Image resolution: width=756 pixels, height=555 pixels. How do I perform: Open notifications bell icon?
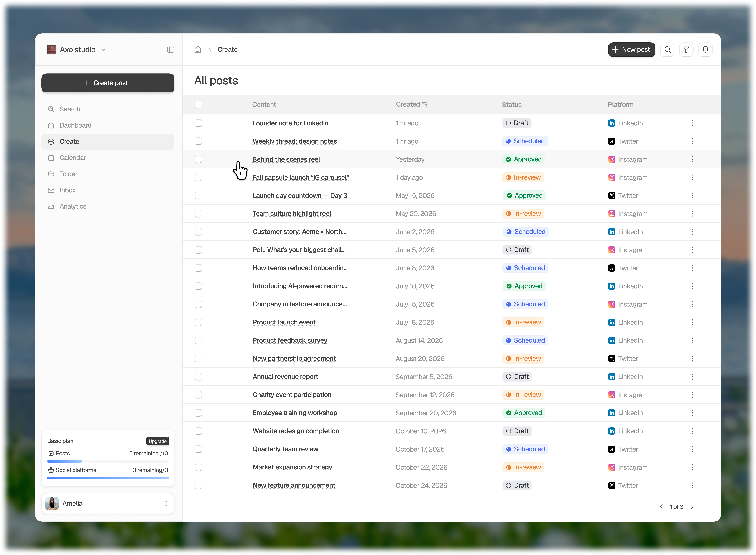(705, 50)
